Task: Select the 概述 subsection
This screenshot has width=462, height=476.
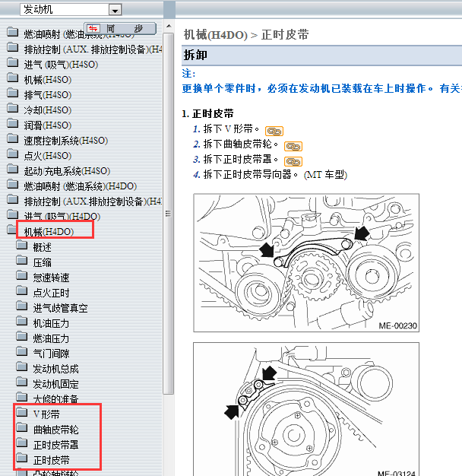Action: tap(42, 247)
